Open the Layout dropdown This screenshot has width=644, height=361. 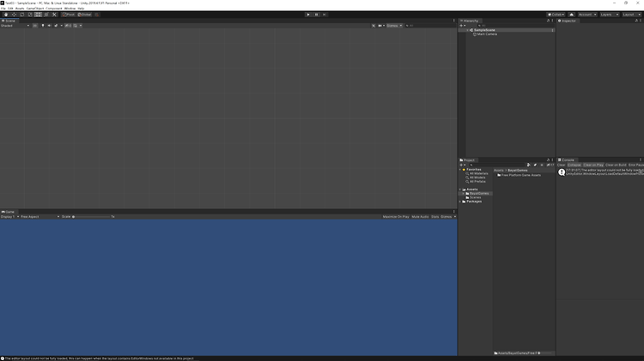pyautogui.click(x=631, y=15)
